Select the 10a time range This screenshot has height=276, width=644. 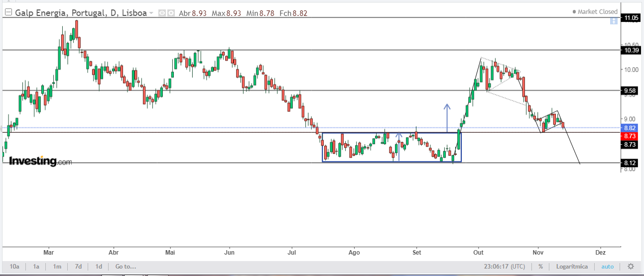[x=14, y=267]
